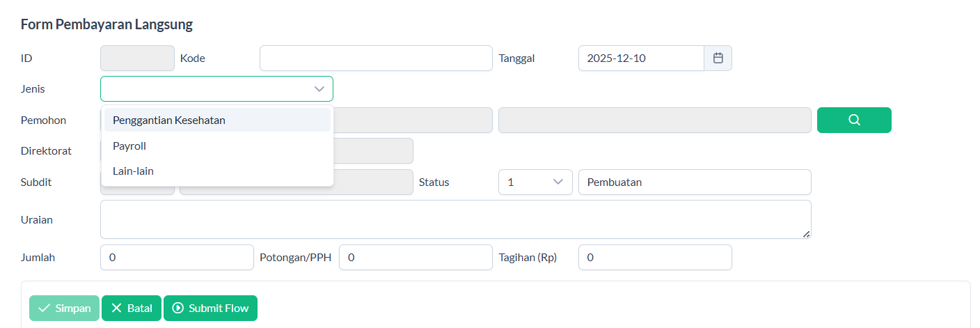Click the green search magnifier button
Screen dimensions: 980x328
(854, 120)
